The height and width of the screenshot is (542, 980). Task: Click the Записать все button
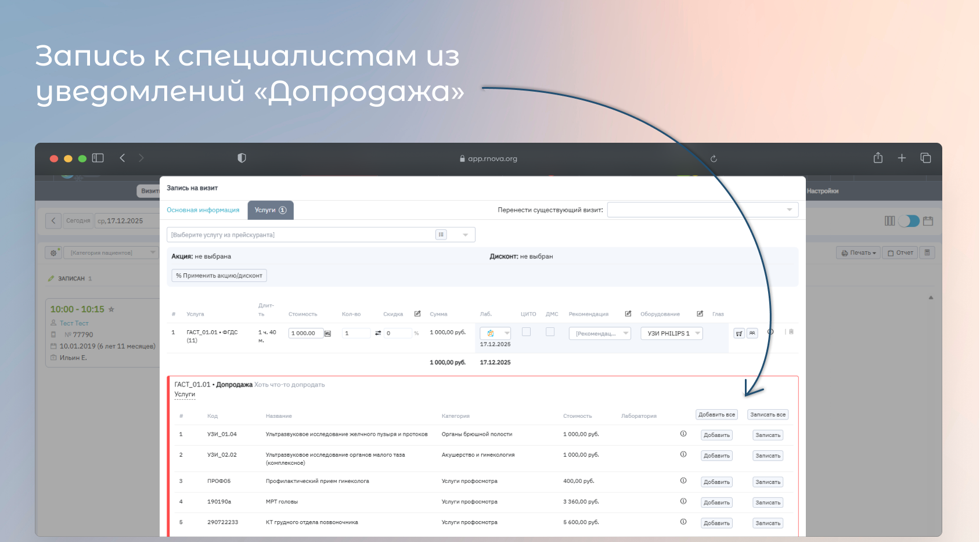tap(768, 414)
